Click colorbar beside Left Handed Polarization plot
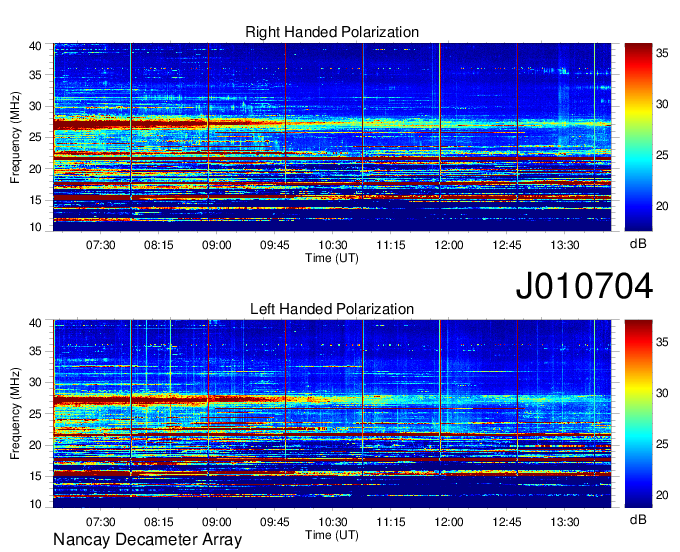The height and width of the screenshot is (552, 680). 638,414
